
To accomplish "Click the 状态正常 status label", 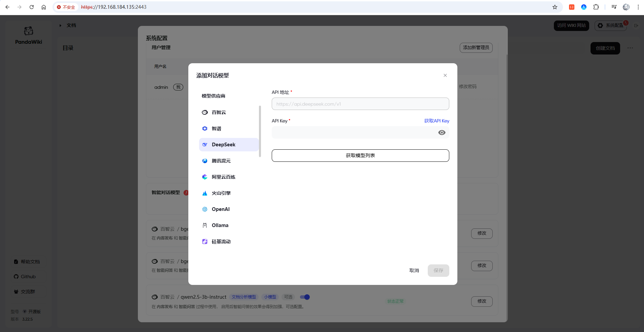I will [395, 301].
